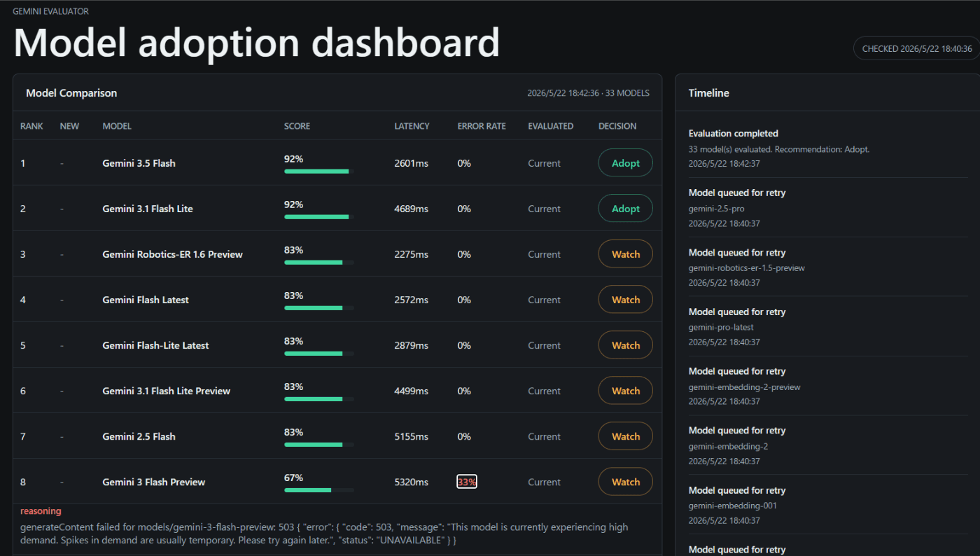Click the 67% score value
This screenshot has height=556, width=980.
point(293,478)
